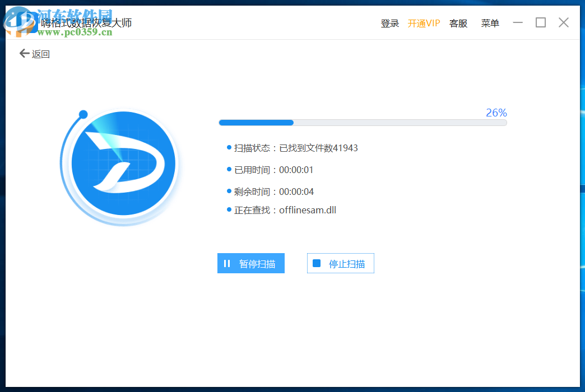The image size is (585, 392).
Task: Open 客服 customer service
Action: coord(458,24)
